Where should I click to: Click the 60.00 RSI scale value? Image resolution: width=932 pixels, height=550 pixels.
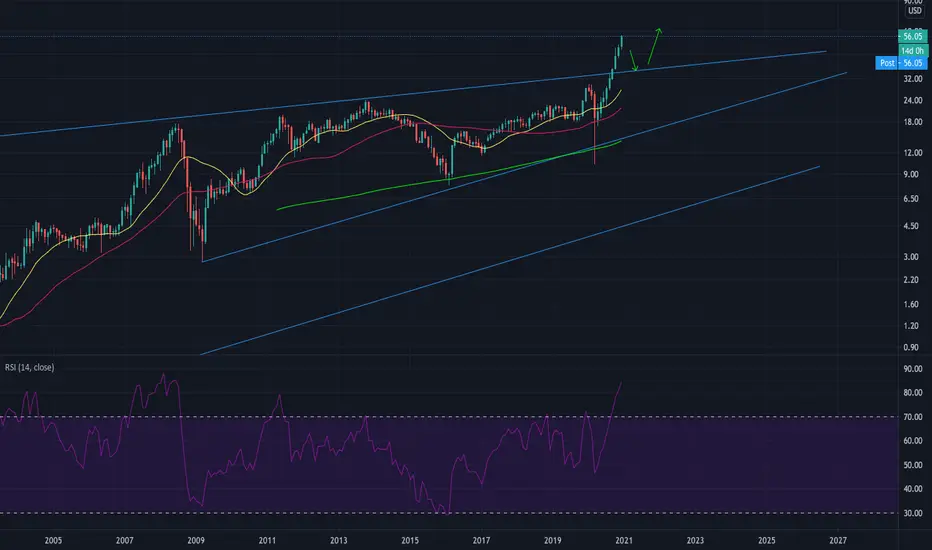coord(913,441)
